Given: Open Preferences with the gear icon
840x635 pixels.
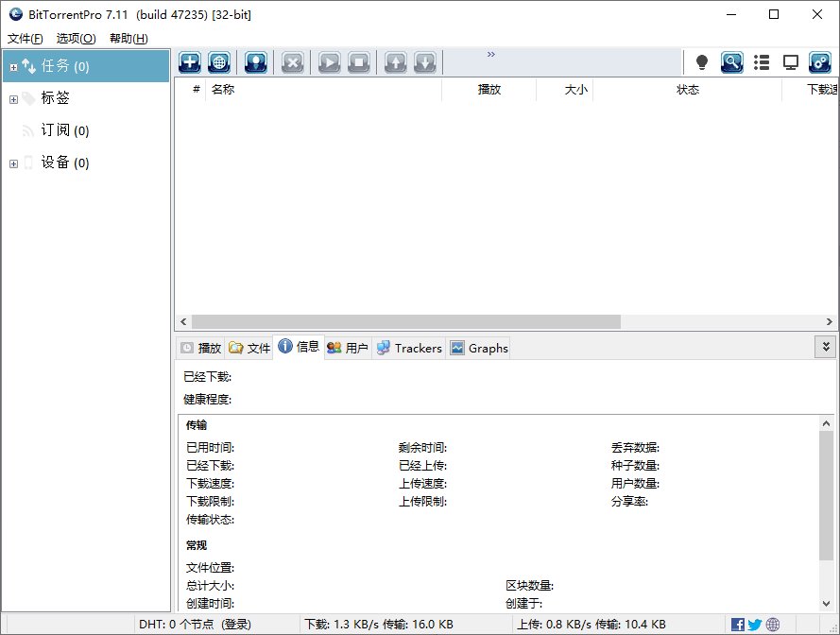Looking at the screenshot, I should click(x=819, y=62).
